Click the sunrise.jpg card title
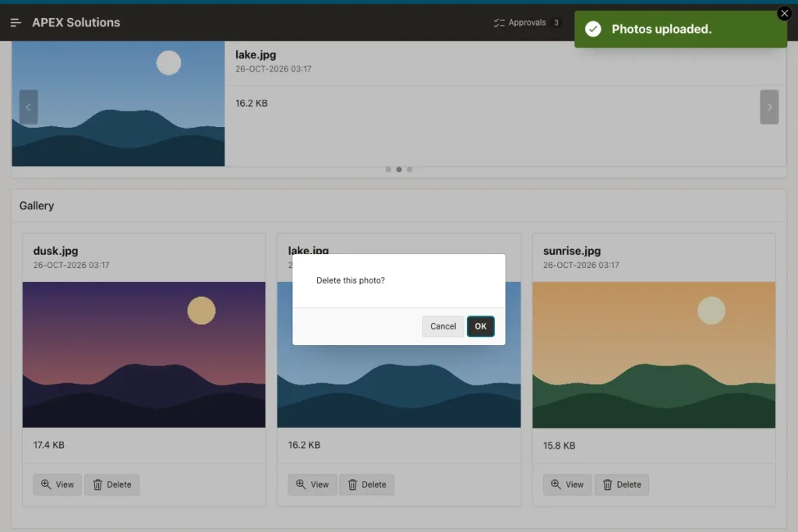The height and width of the screenshot is (532, 798). pos(572,251)
